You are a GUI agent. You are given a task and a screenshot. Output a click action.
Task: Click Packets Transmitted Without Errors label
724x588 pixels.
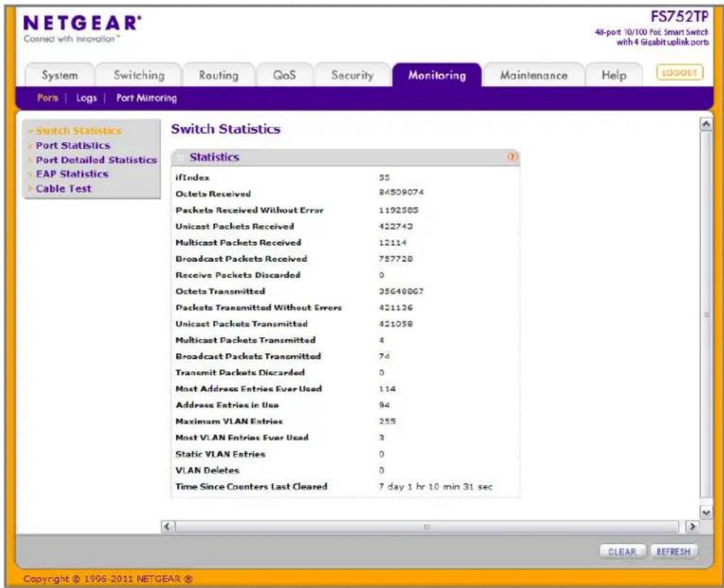(x=258, y=307)
